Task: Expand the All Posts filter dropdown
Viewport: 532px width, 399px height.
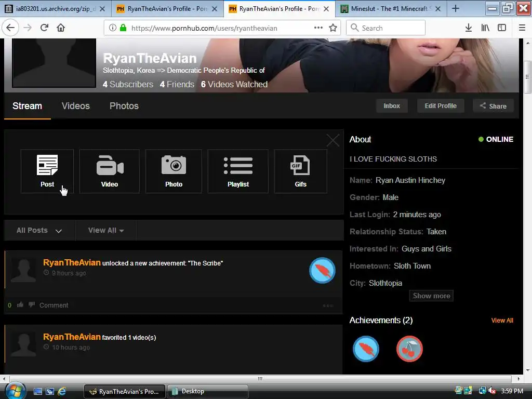Action: (x=39, y=230)
